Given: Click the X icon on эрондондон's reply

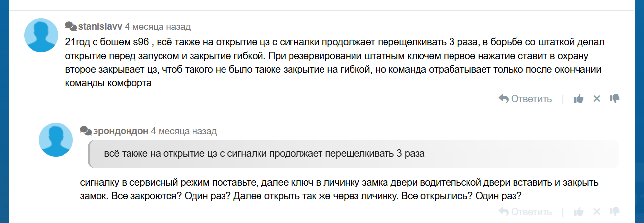Looking at the screenshot, I should 597,212.
